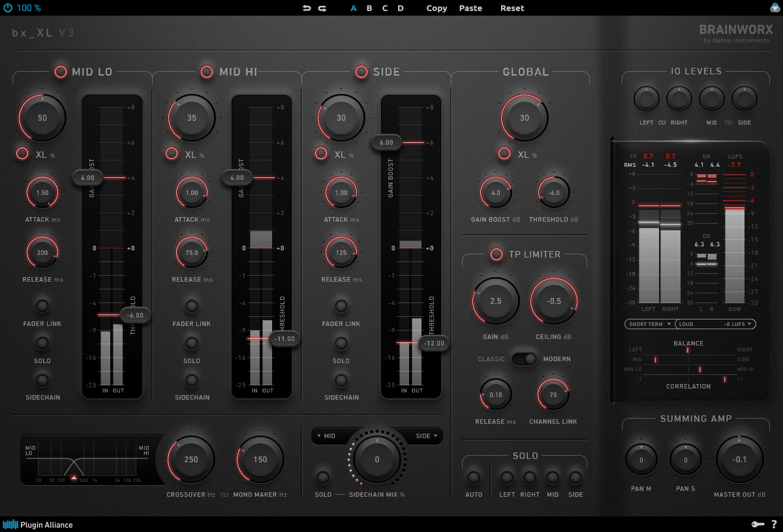783x532 pixels.
Task: Toggle Sidechain Mix Solo button
Action: click(323, 477)
